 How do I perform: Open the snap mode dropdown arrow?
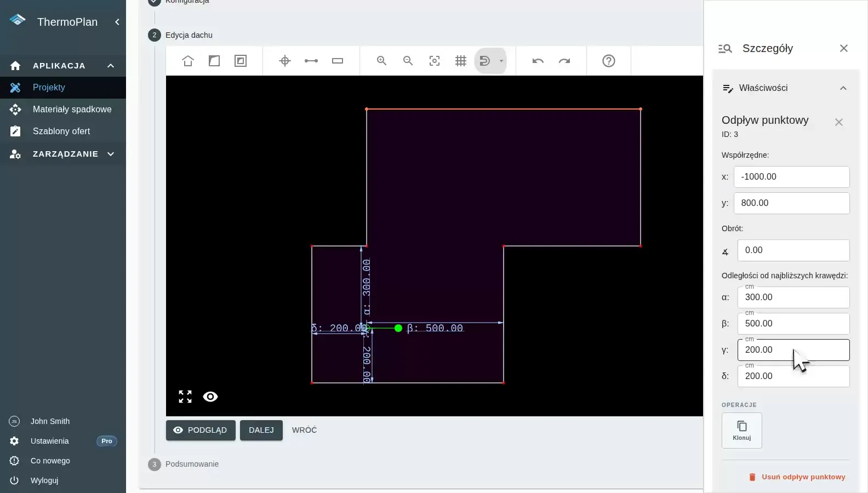[501, 61]
